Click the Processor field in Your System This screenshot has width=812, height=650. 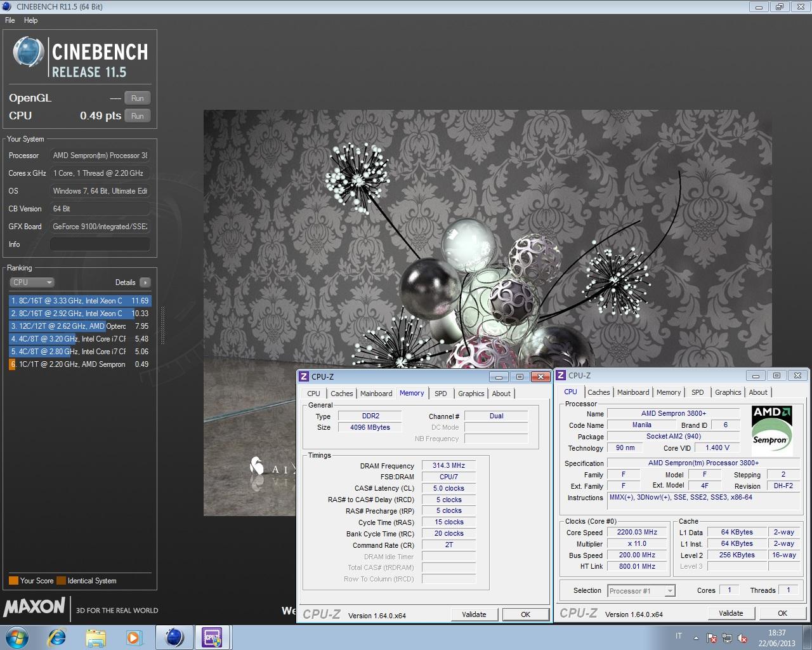pos(100,156)
